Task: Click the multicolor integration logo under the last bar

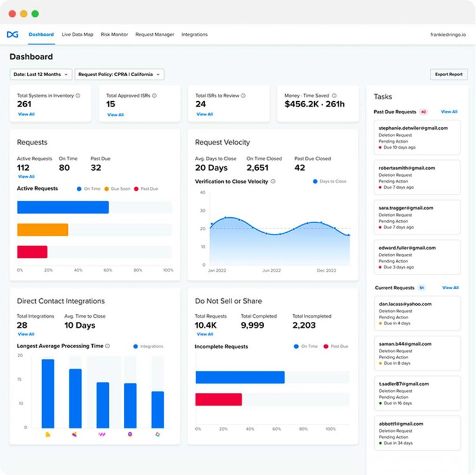Action: tap(157, 435)
